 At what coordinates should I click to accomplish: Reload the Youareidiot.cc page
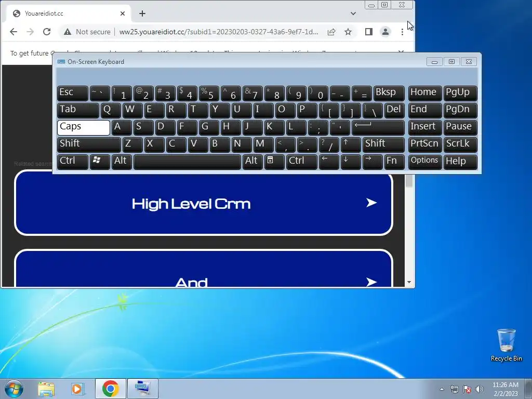(x=47, y=32)
